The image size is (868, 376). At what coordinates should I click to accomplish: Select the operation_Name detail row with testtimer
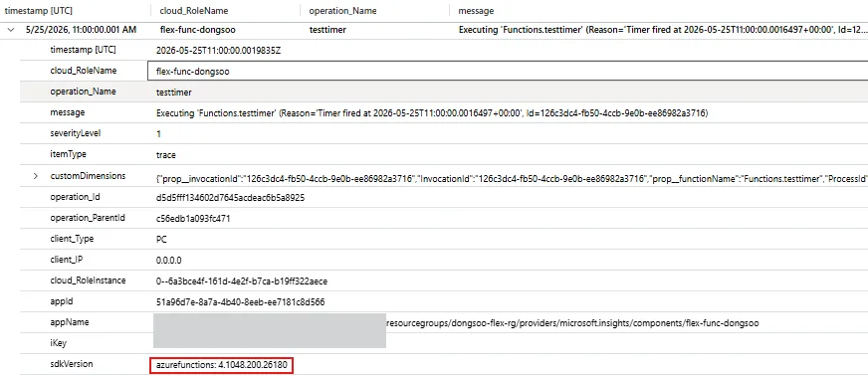pyautogui.click(x=444, y=92)
